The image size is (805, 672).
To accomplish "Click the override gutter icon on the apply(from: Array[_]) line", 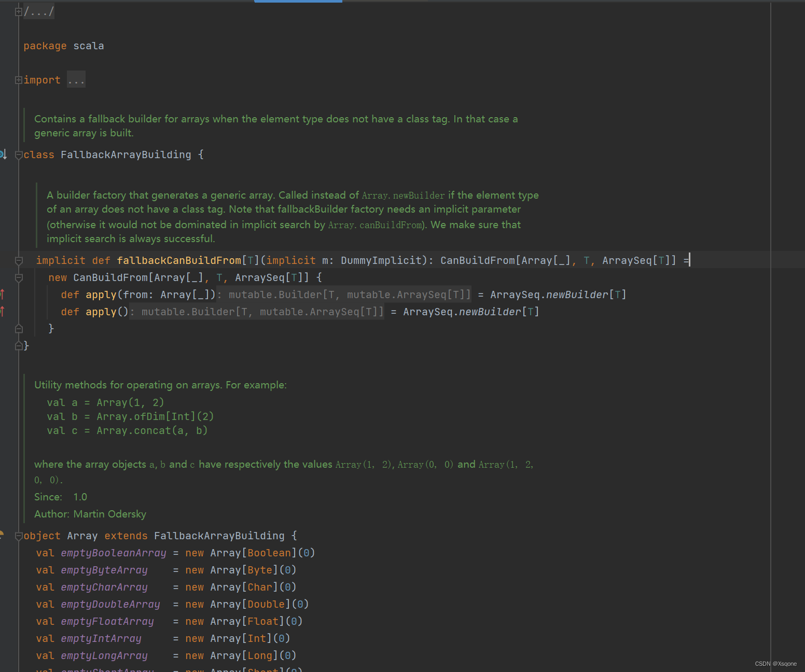I will pos(3,295).
